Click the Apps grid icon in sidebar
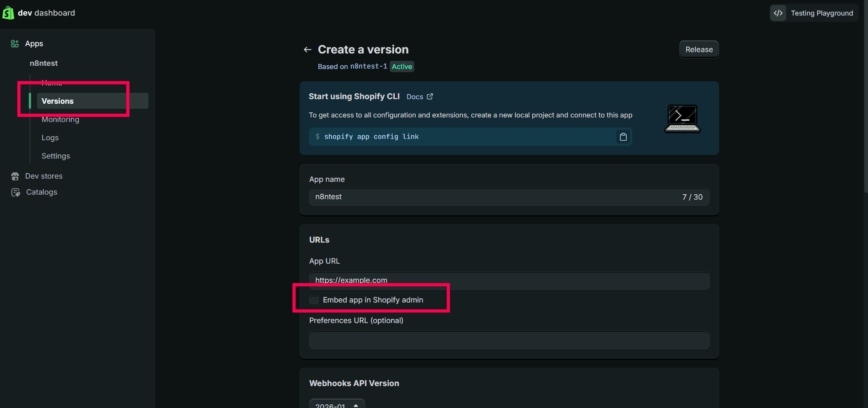This screenshot has height=408, width=868. (x=15, y=43)
